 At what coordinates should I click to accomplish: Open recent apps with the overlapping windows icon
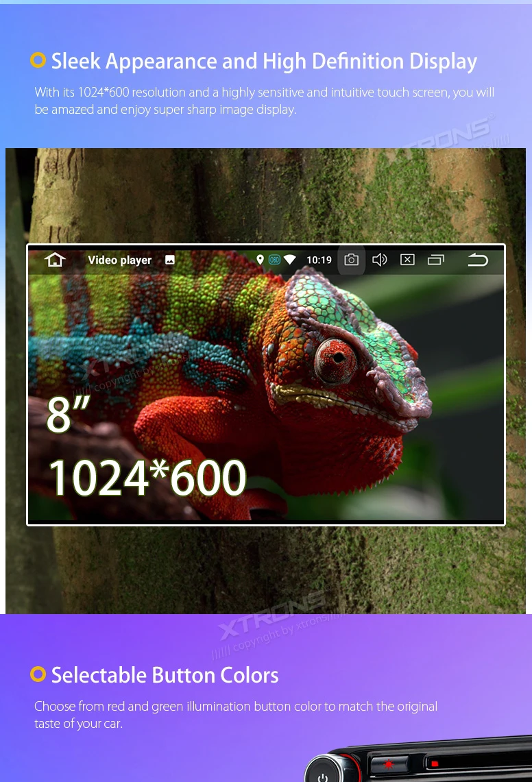pos(436,259)
